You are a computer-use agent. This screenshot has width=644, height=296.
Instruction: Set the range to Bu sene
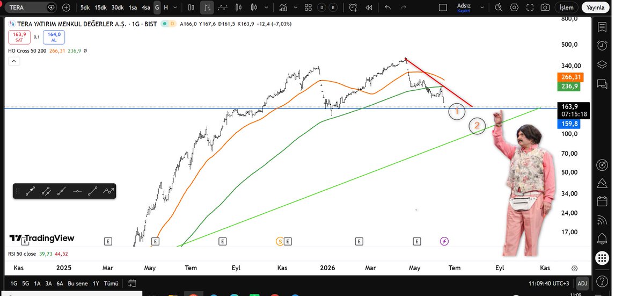tap(77, 283)
